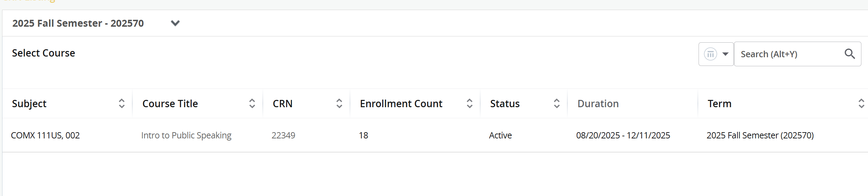Click the Enrollment Count header label
The image size is (868, 196).
coord(401,104)
